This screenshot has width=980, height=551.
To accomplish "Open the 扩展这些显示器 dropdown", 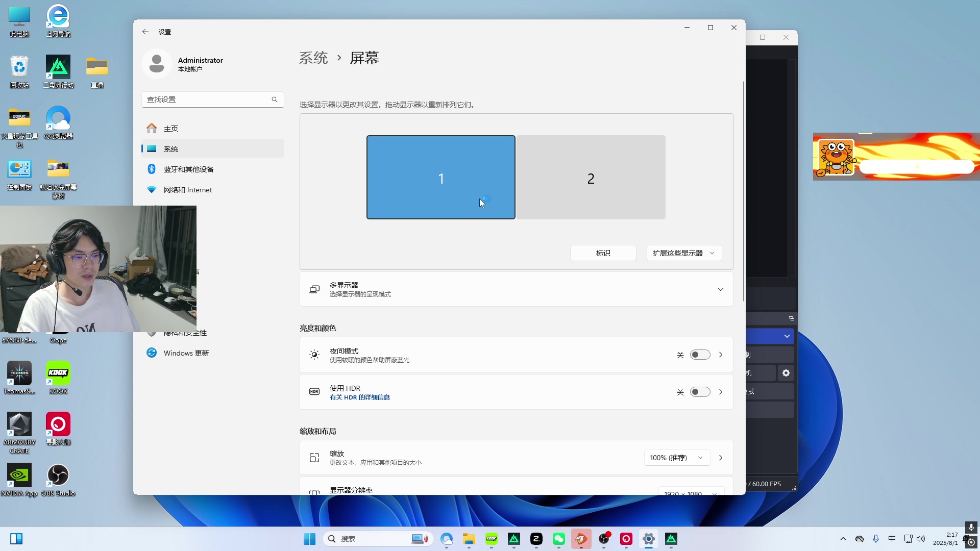I will [684, 253].
